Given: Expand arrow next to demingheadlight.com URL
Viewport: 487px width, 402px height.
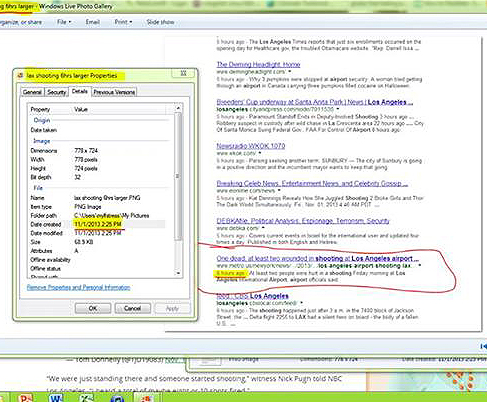Looking at the screenshot, I should click(x=290, y=72).
